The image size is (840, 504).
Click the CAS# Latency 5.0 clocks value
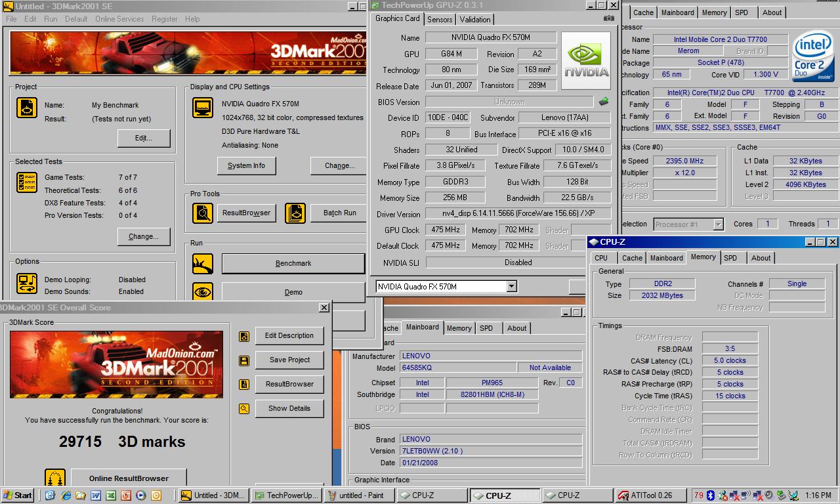(730, 360)
